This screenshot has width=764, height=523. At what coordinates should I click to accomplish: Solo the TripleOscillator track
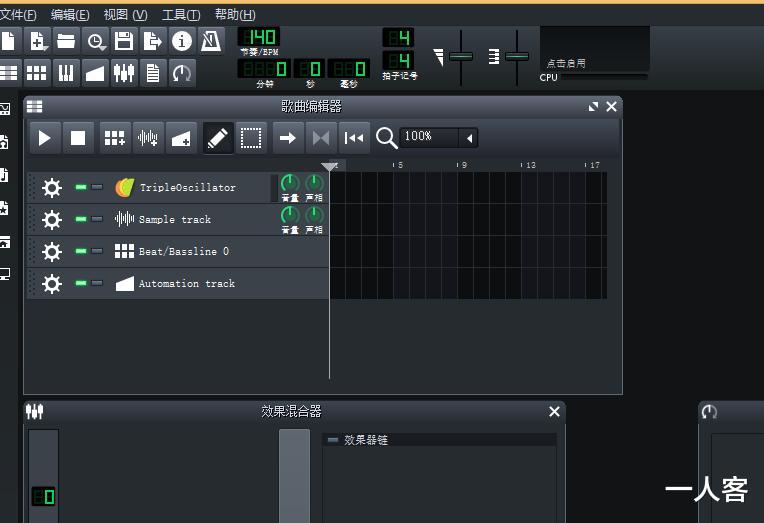(97, 187)
